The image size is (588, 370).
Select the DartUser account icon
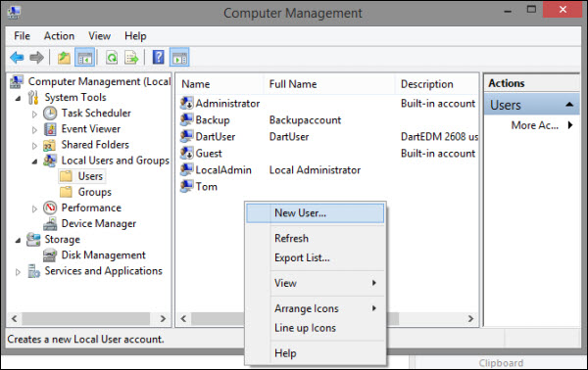(x=186, y=137)
